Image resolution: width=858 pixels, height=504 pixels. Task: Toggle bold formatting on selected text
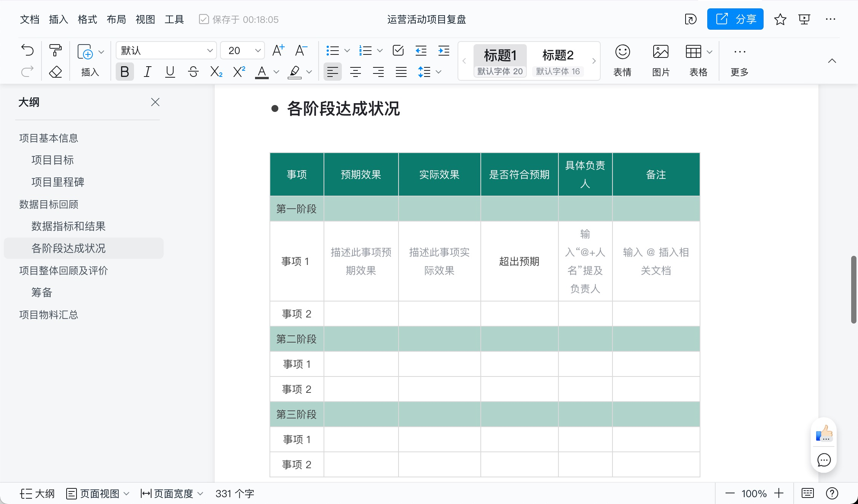124,72
